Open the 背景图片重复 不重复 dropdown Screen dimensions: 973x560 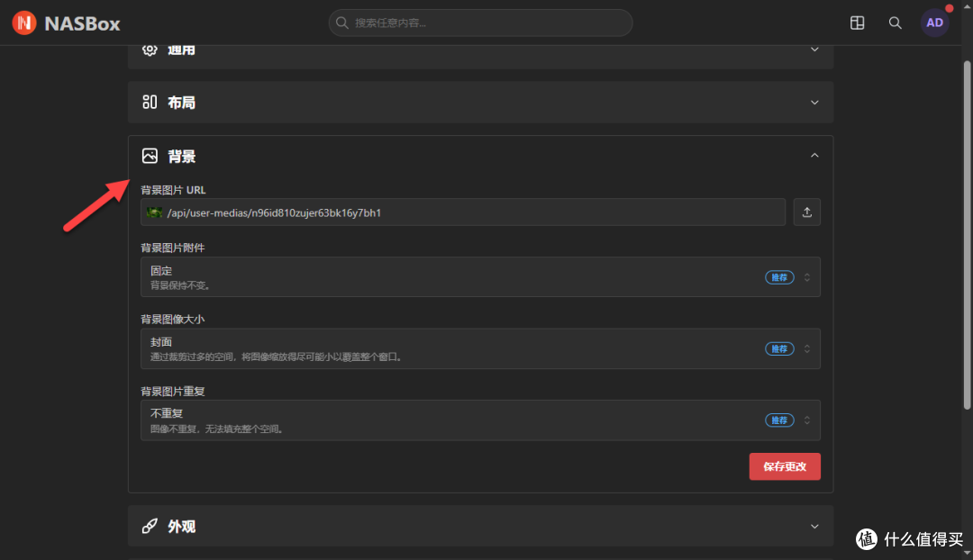click(480, 420)
